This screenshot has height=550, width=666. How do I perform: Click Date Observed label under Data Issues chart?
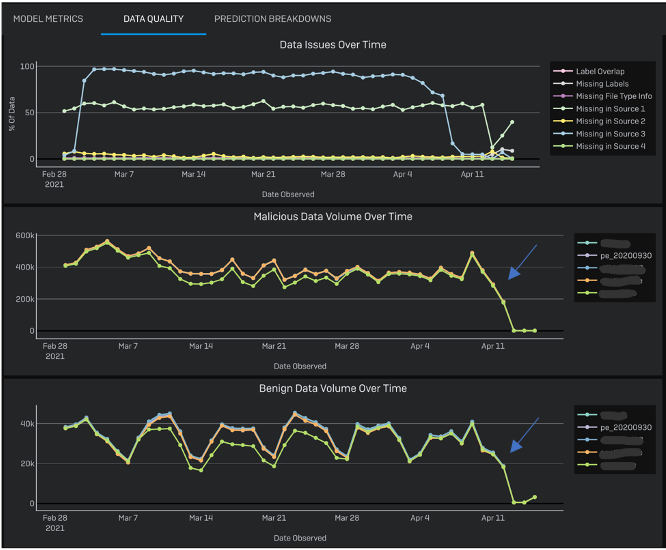(x=288, y=194)
